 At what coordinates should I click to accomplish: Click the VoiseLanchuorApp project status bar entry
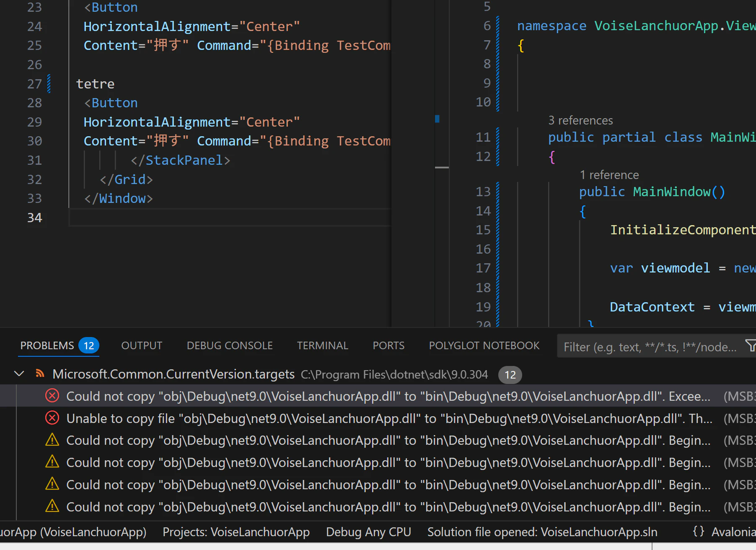(73, 532)
